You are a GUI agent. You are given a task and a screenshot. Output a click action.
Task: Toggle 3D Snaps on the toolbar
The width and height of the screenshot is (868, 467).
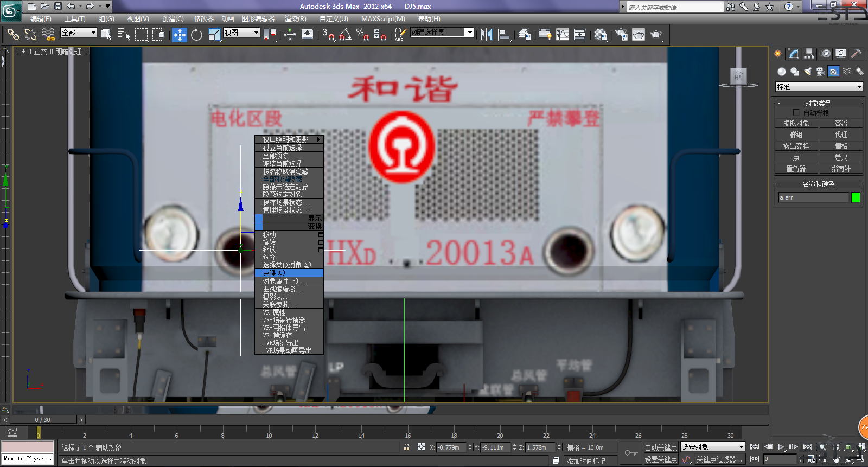pyautogui.click(x=328, y=35)
